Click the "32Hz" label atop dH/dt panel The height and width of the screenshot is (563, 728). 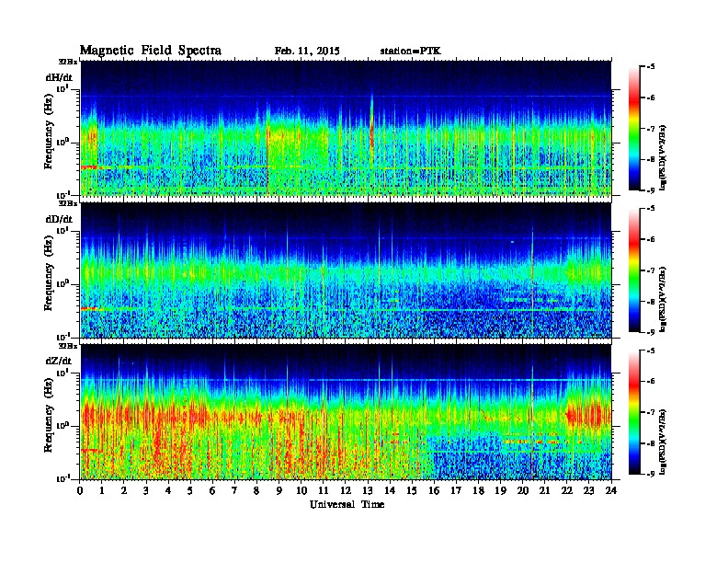[67, 62]
